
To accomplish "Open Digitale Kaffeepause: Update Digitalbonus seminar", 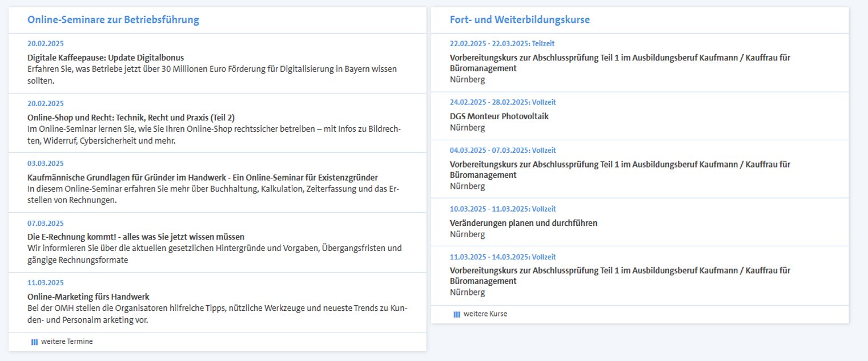I will (106, 58).
